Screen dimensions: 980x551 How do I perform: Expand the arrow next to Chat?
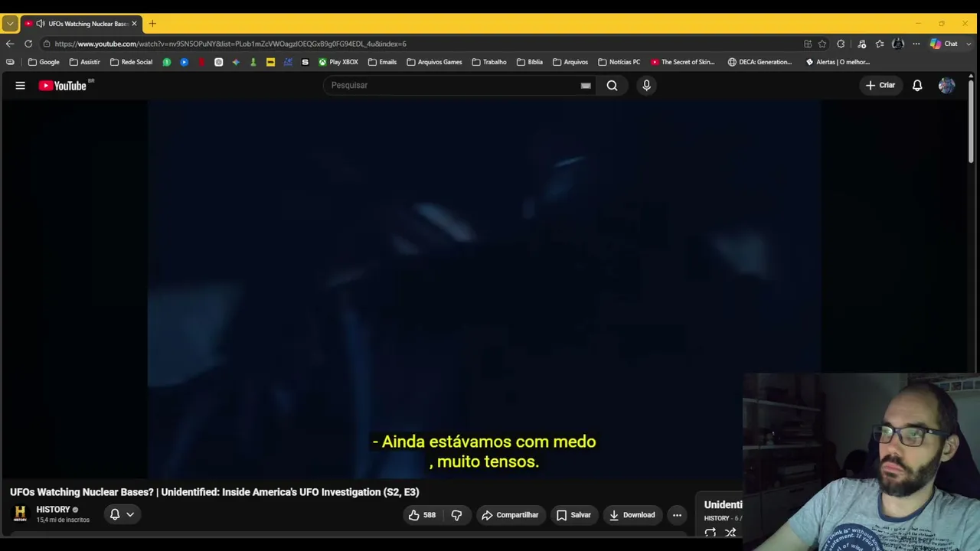point(969,44)
